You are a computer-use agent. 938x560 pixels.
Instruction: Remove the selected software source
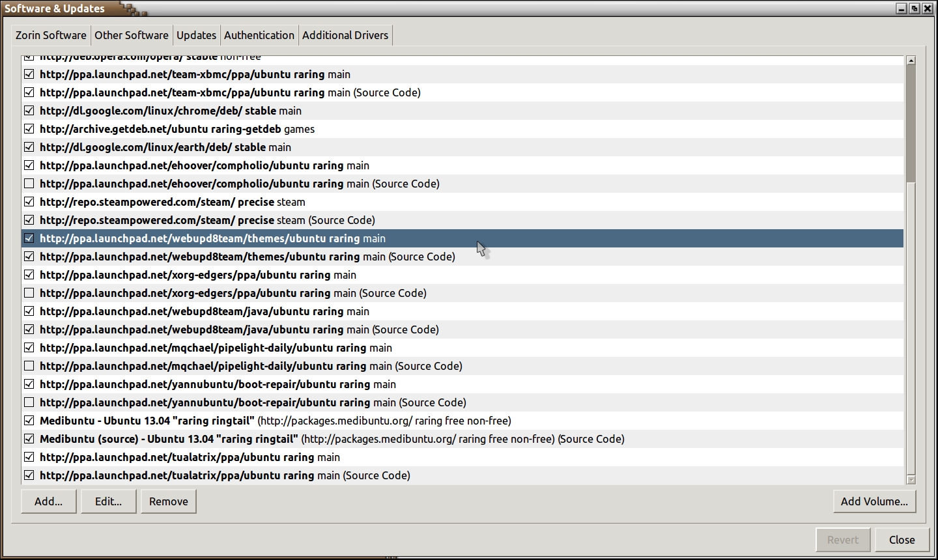click(x=168, y=501)
